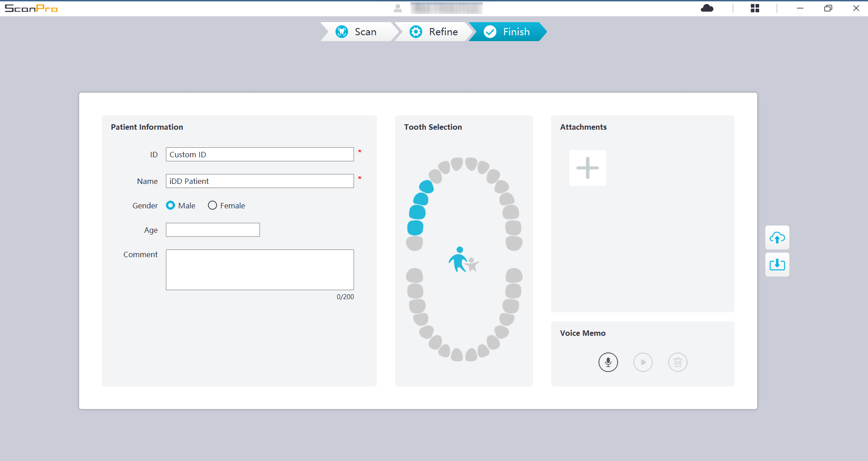The height and width of the screenshot is (461, 868).
Task: Delete the voice memo with trash icon
Action: coord(678,362)
